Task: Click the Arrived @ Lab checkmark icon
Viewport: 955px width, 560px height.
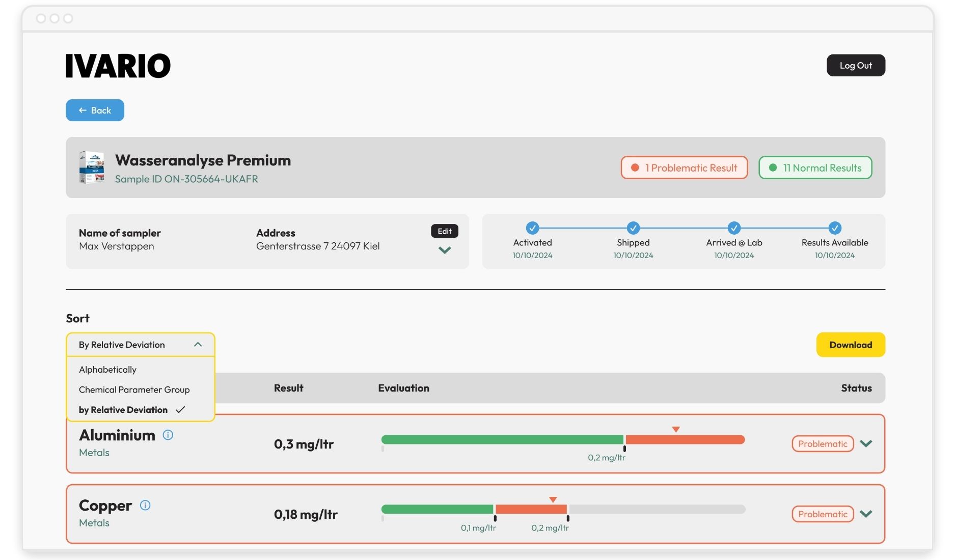Action: (734, 228)
